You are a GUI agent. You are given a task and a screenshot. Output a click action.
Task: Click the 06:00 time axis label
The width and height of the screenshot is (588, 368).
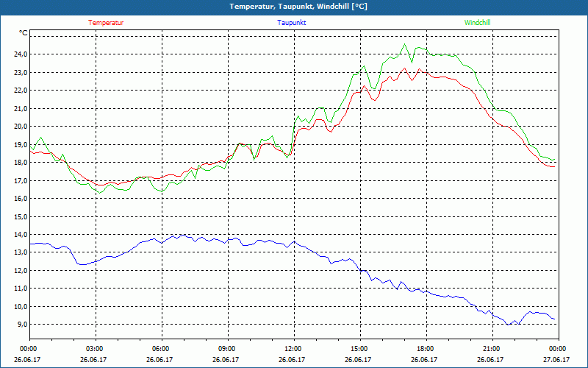162,349
